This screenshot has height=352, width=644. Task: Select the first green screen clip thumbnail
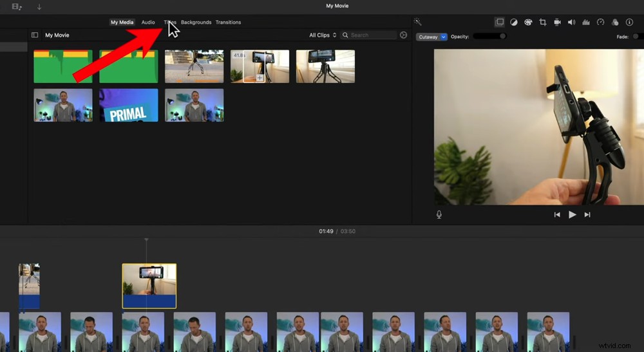63,66
